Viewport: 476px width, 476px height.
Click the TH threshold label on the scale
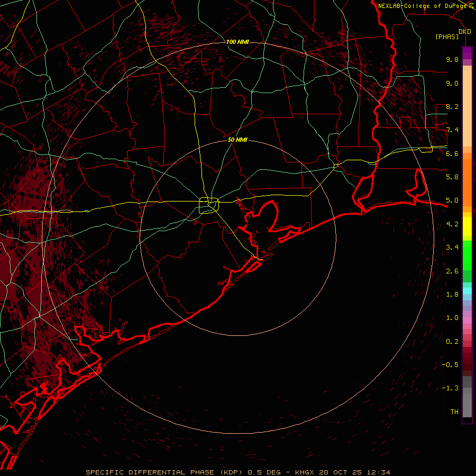454,412
